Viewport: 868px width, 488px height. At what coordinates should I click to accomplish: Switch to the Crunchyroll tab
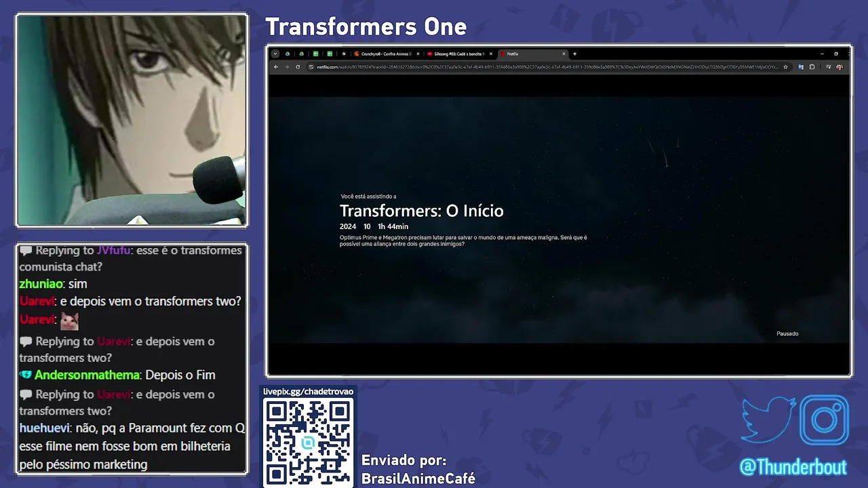pos(387,54)
